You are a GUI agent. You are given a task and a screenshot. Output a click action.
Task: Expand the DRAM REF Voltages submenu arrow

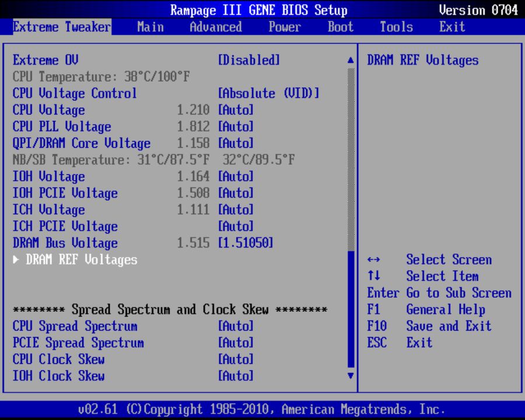pos(16,260)
